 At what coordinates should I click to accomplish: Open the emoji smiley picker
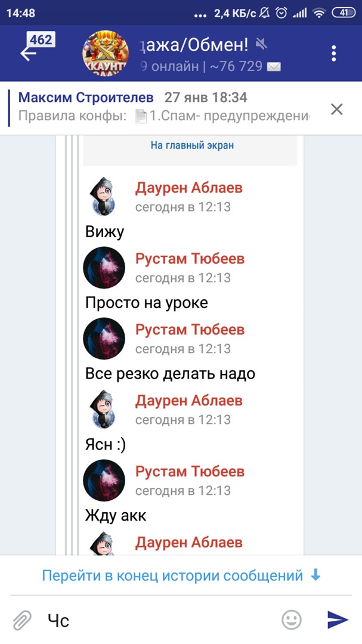(291, 620)
